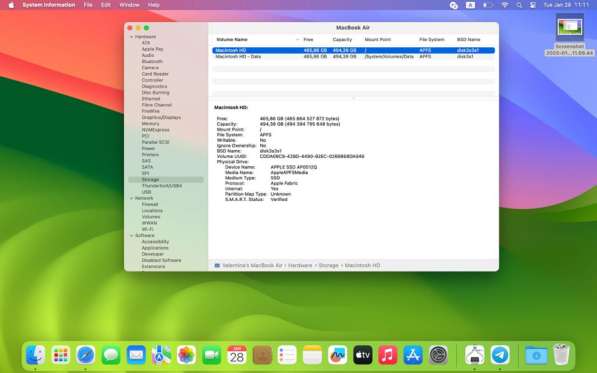Click the date and time in menu bar
The image size is (597, 373).
coord(566,5)
